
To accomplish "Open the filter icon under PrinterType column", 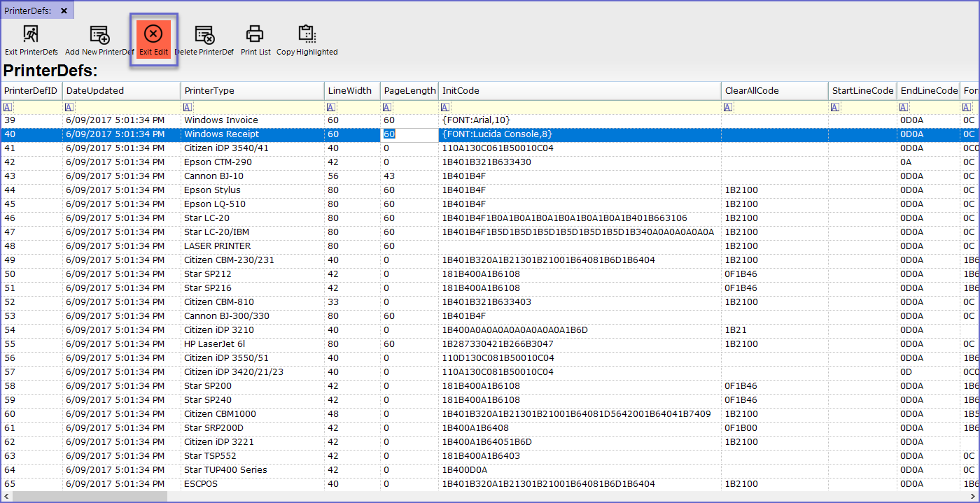I will point(188,107).
